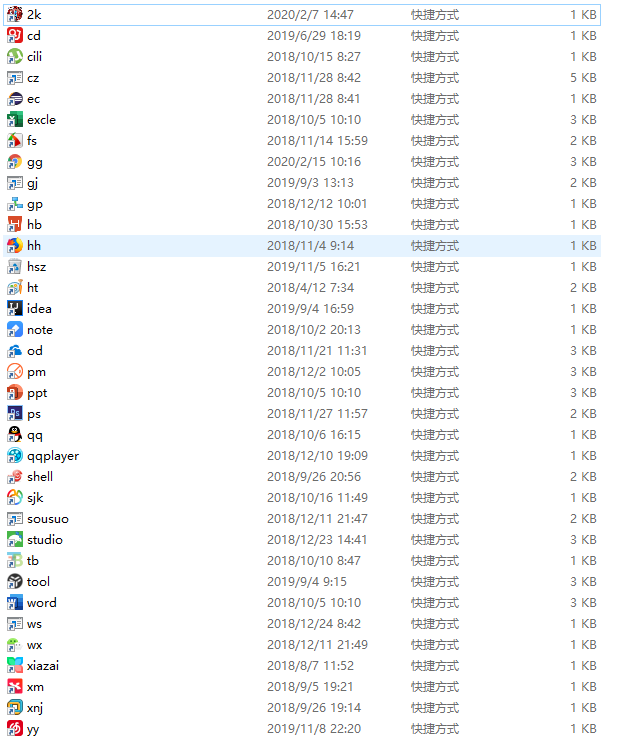Select the sjk shortcut icon
The height and width of the screenshot is (749, 625).
tap(15, 498)
